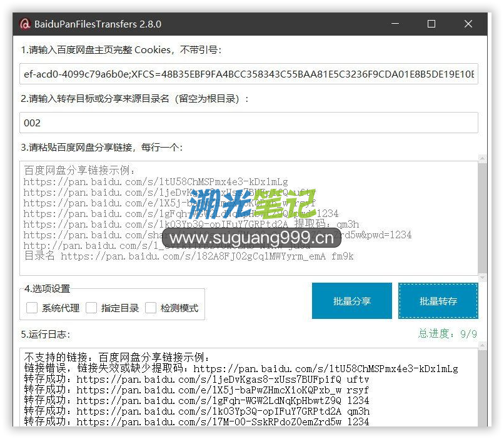
Task: Click the log line ending in rsyf
Action: tap(196, 390)
